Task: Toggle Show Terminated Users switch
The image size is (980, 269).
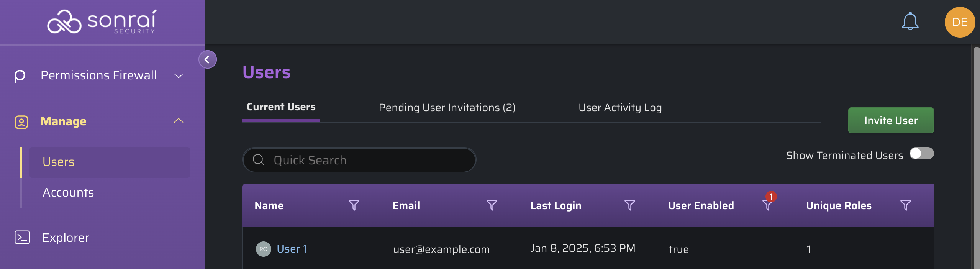Action: 921,154
